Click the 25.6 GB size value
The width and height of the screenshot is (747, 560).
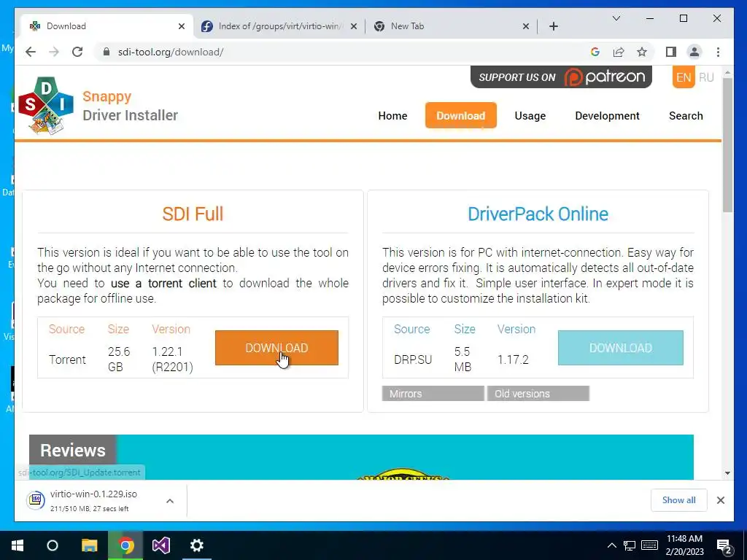[119, 359]
